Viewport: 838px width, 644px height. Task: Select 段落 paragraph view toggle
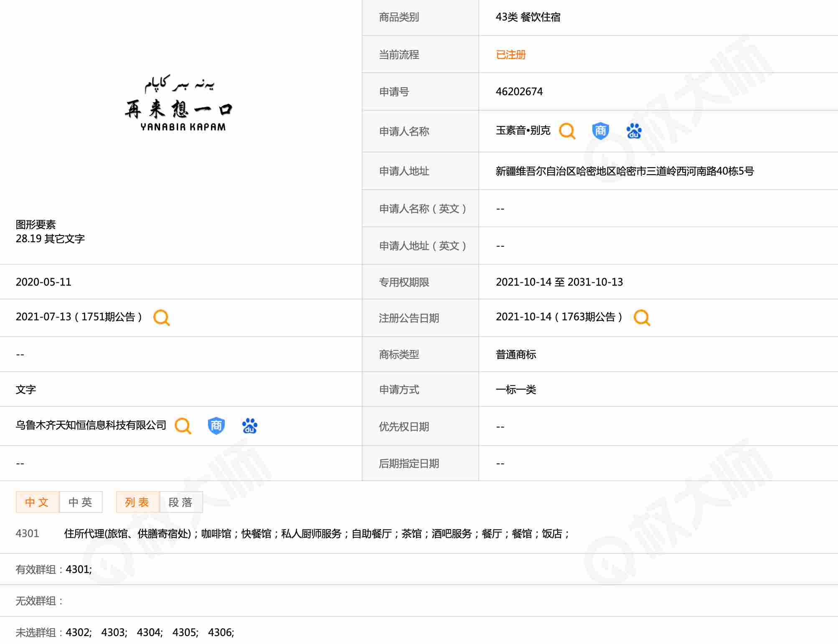[x=181, y=502]
